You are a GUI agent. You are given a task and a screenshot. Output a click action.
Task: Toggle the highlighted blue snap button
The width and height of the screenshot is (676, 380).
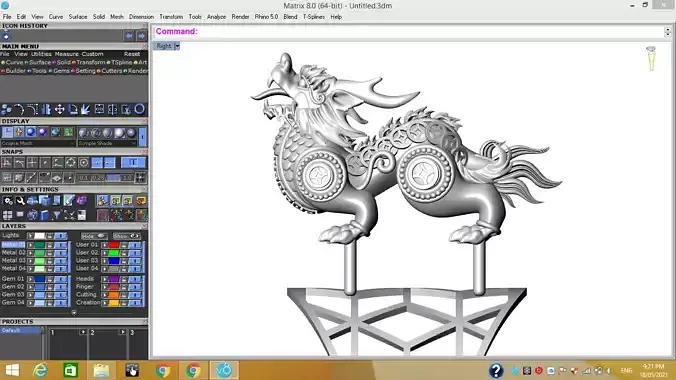pyautogui.click(x=97, y=163)
